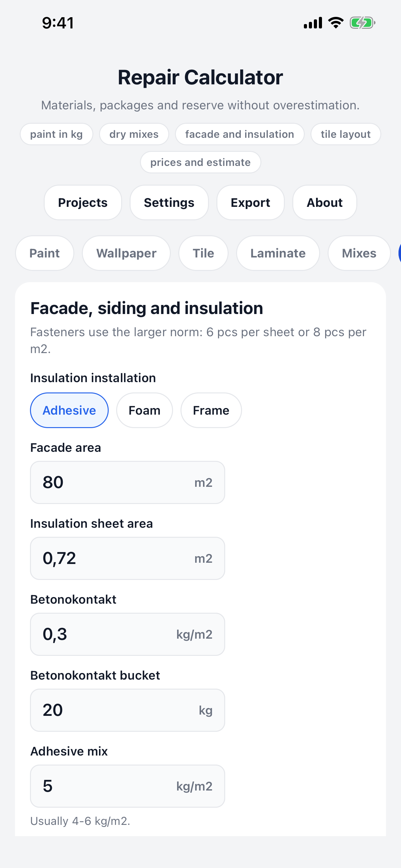The image size is (401, 868).
Task: Edit the Insulation sheet area field
Action: [128, 558]
